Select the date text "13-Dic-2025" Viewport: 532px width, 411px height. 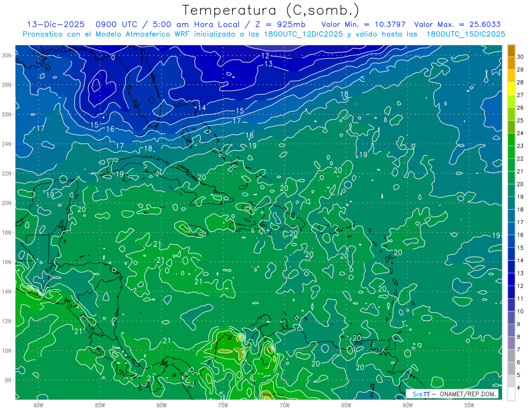click(55, 24)
